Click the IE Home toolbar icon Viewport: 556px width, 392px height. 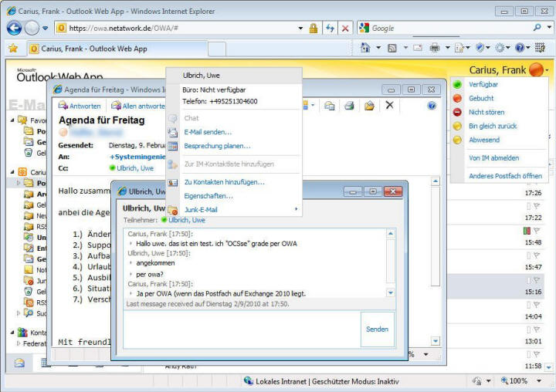coord(365,48)
